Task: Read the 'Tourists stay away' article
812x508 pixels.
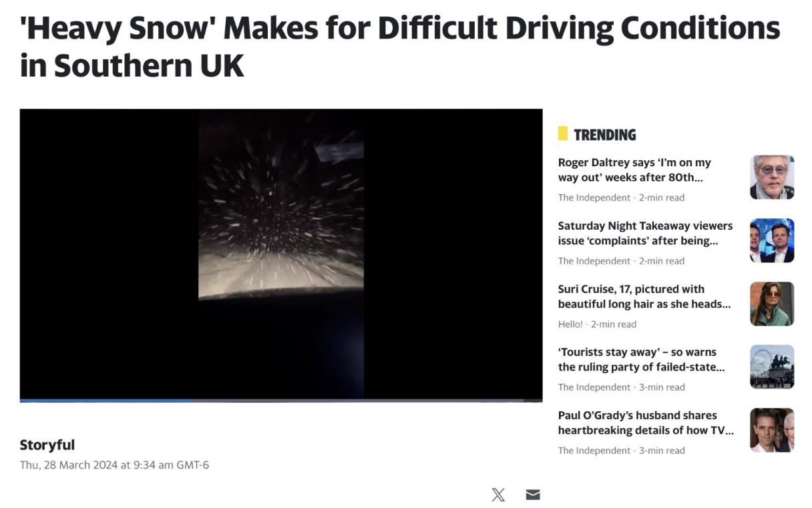Action: (x=642, y=359)
